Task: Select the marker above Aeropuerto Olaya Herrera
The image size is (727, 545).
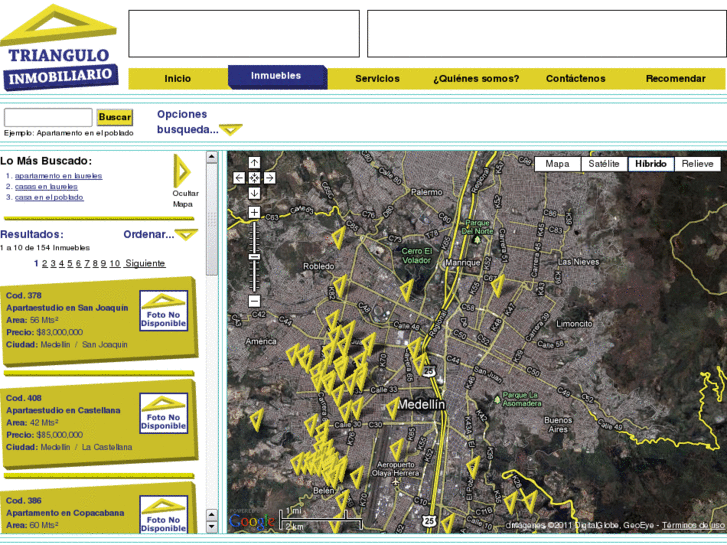Action: pyautogui.click(x=397, y=449)
